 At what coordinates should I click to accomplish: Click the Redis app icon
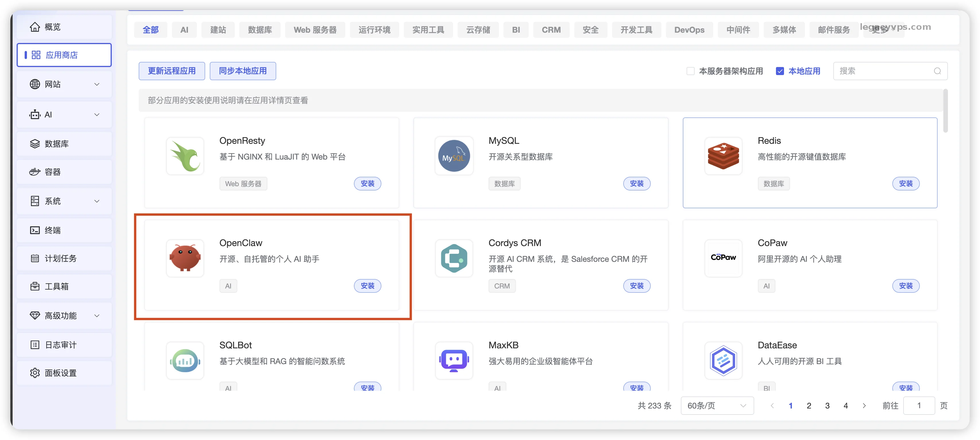coord(723,156)
